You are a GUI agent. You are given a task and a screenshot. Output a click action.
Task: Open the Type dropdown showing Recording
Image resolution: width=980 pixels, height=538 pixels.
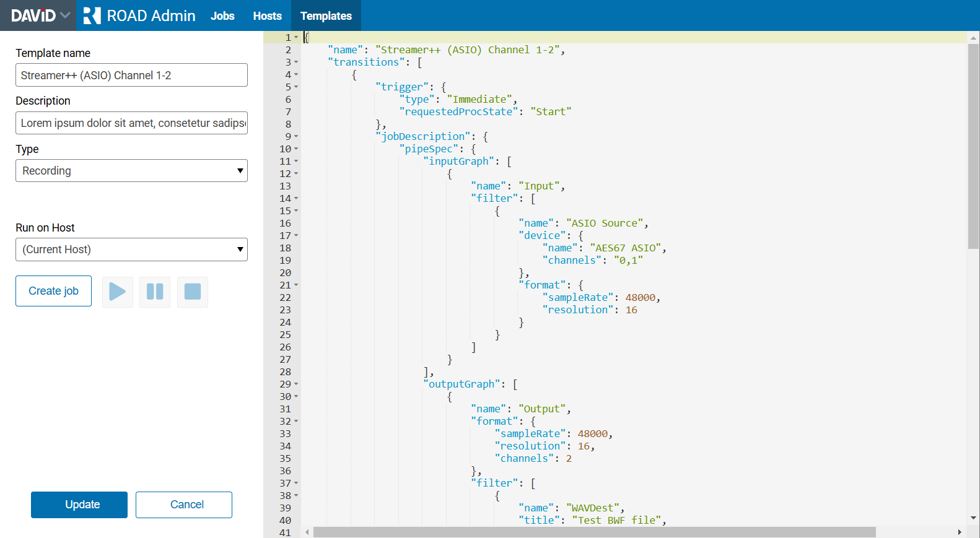tap(131, 171)
